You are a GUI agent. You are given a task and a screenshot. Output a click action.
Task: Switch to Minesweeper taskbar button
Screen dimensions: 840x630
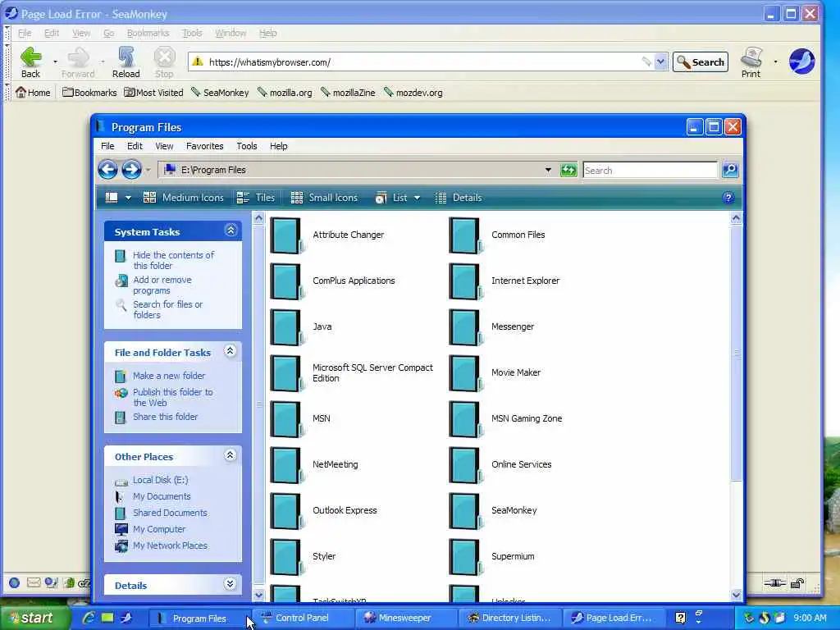tap(405, 618)
